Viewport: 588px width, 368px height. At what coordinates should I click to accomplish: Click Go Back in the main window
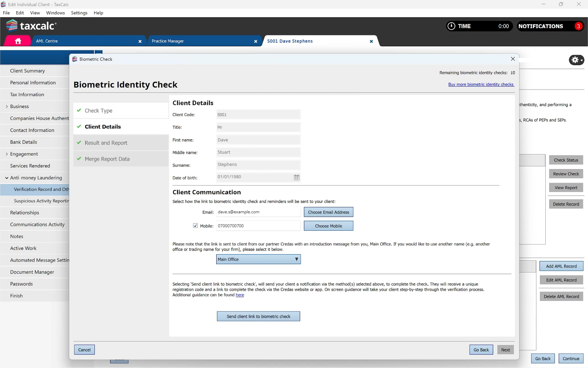point(543,358)
